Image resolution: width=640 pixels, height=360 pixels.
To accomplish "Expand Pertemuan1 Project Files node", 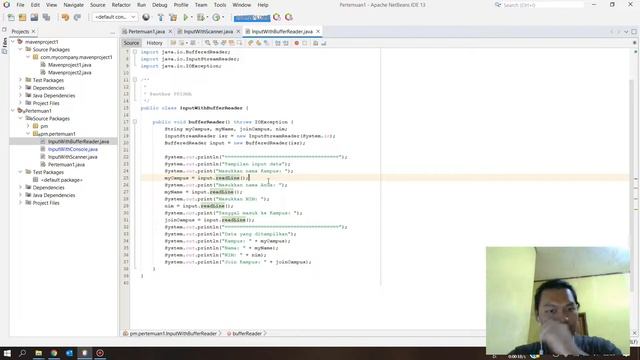I will click(x=20, y=203).
